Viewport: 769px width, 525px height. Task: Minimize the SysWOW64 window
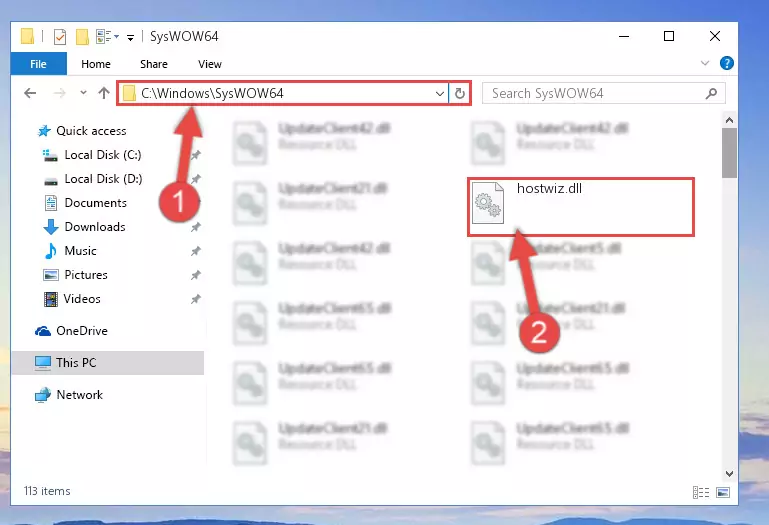[x=624, y=36]
